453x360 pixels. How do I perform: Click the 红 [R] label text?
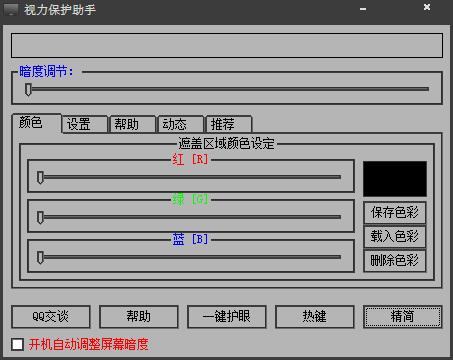click(190, 159)
